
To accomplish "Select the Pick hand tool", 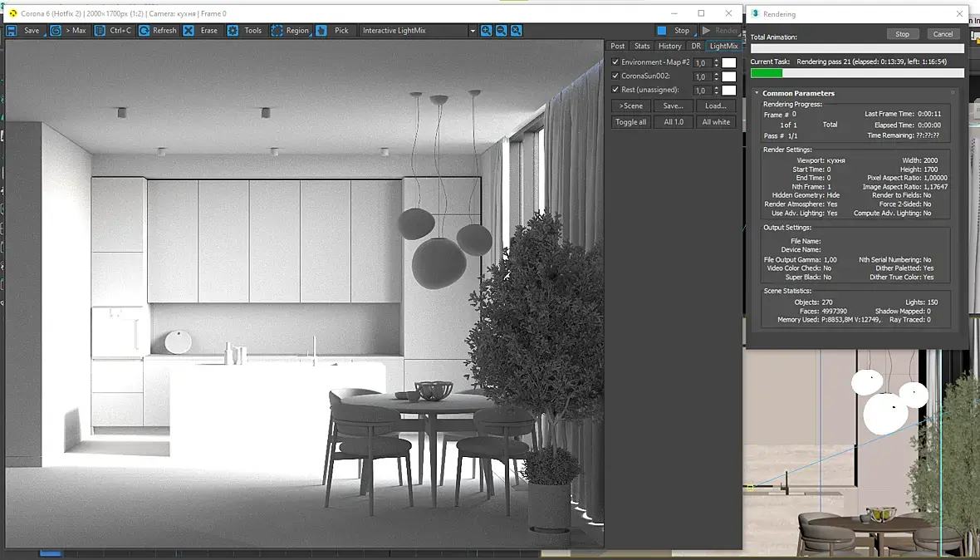I will pyautogui.click(x=321, y=31).
